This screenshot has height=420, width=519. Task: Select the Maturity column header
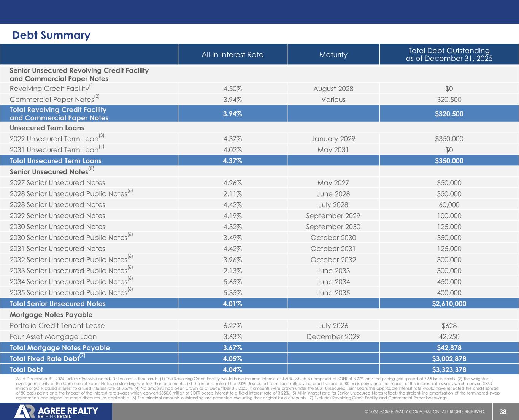(333, 54)
